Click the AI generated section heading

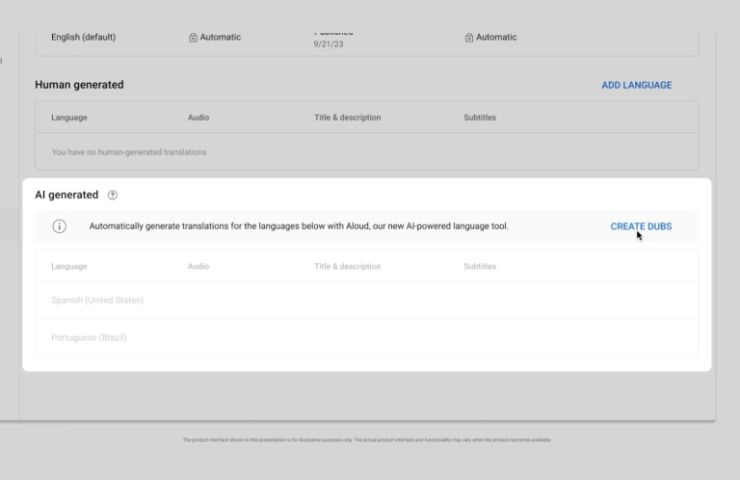coord(66,195)
